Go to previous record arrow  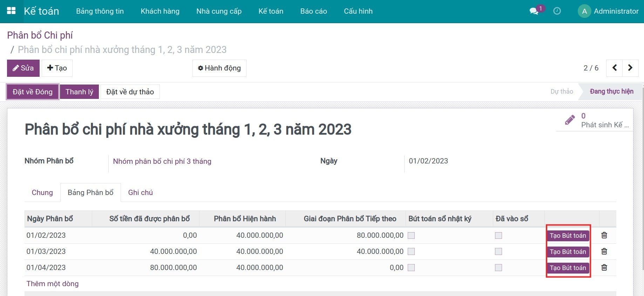click(x=615, y=68)
